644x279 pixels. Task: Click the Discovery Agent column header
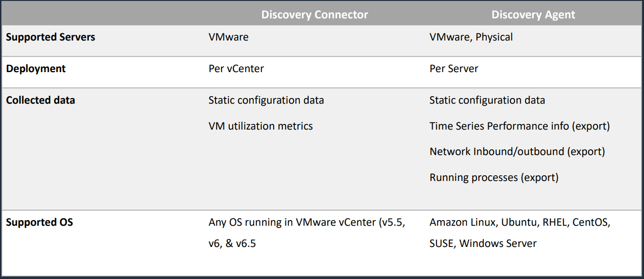pos(533,15)
